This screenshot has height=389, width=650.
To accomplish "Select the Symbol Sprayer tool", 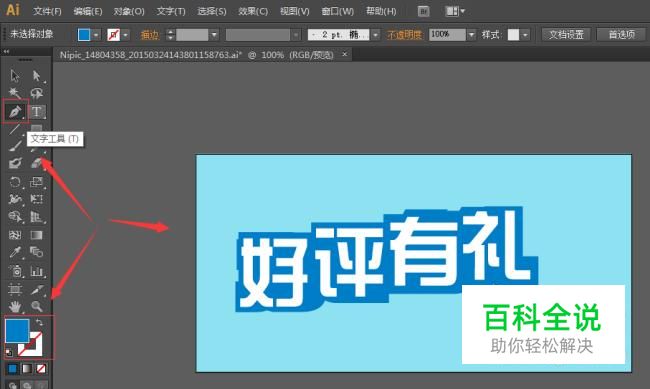I will [x=15, y=271].
